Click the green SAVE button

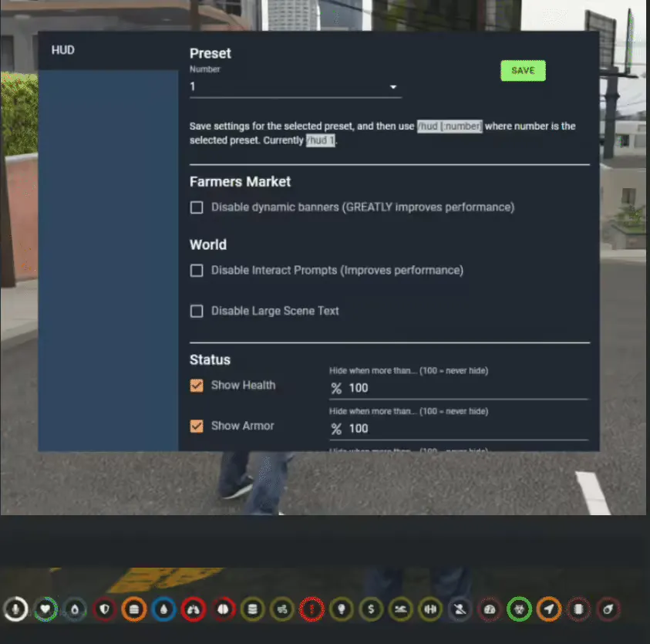523,70
